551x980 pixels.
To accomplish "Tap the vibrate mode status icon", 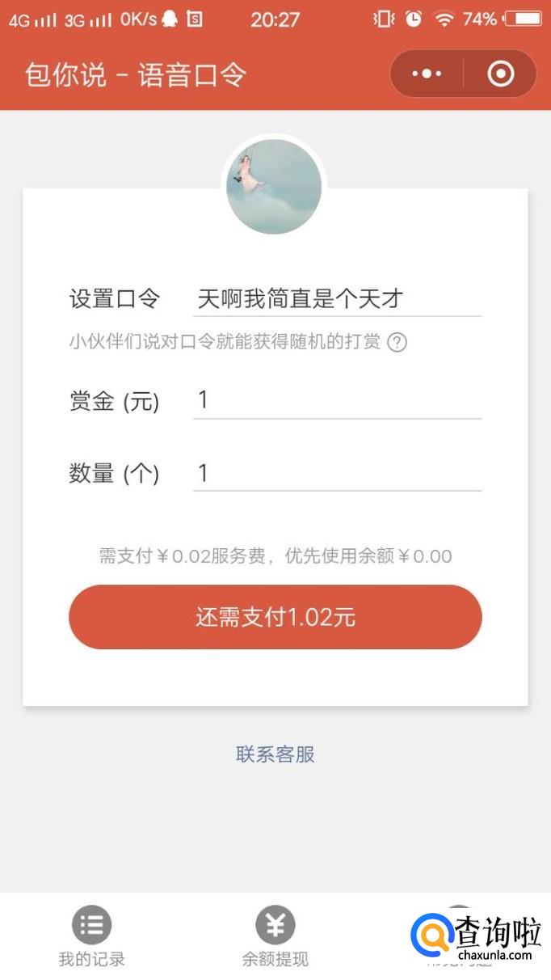I will [384, 19].
